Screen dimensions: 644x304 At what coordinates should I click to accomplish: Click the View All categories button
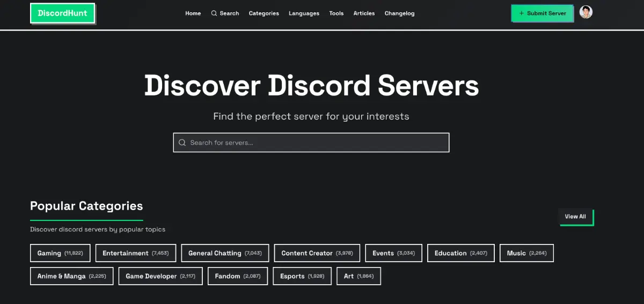pyautogui.click(x=576, y=217)
